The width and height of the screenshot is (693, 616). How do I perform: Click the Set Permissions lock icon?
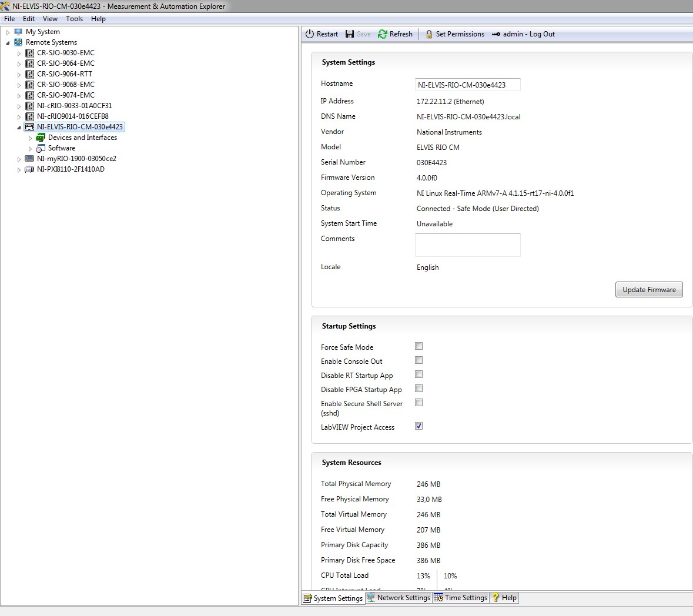click(429, 34)
